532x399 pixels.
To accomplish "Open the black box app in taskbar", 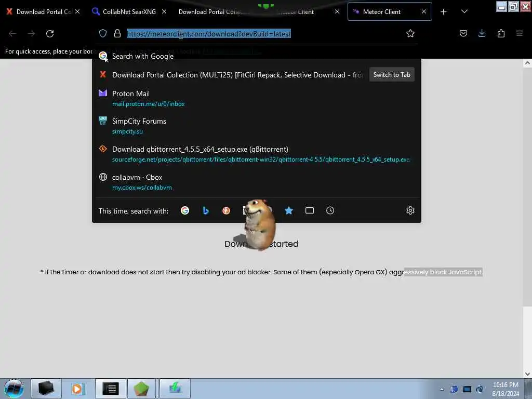I will (46, 389).
